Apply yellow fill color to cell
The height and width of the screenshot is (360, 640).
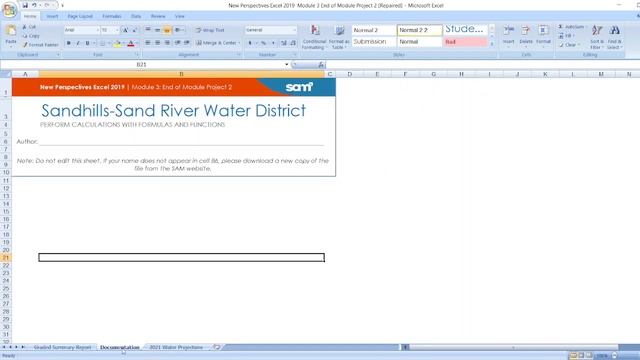click(118, 43)
